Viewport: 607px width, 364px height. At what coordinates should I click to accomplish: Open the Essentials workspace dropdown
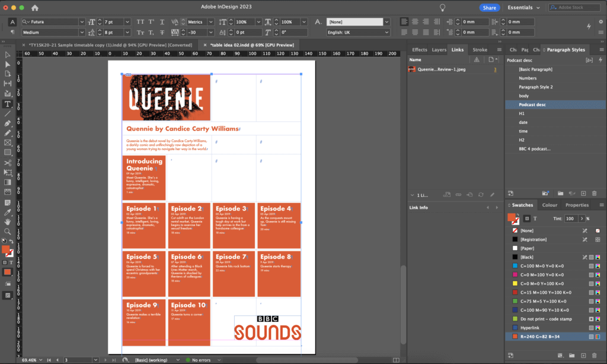[x=523, y=7]
